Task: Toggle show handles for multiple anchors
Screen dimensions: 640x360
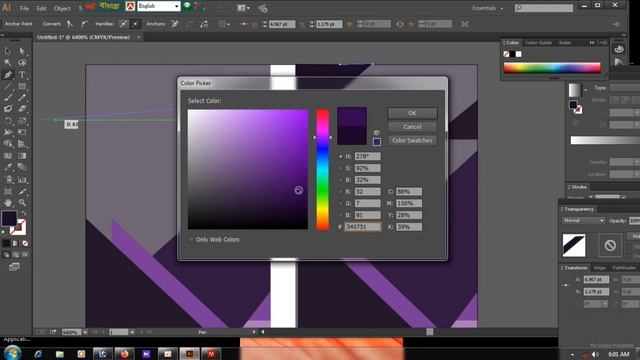Action: [123, 24]
